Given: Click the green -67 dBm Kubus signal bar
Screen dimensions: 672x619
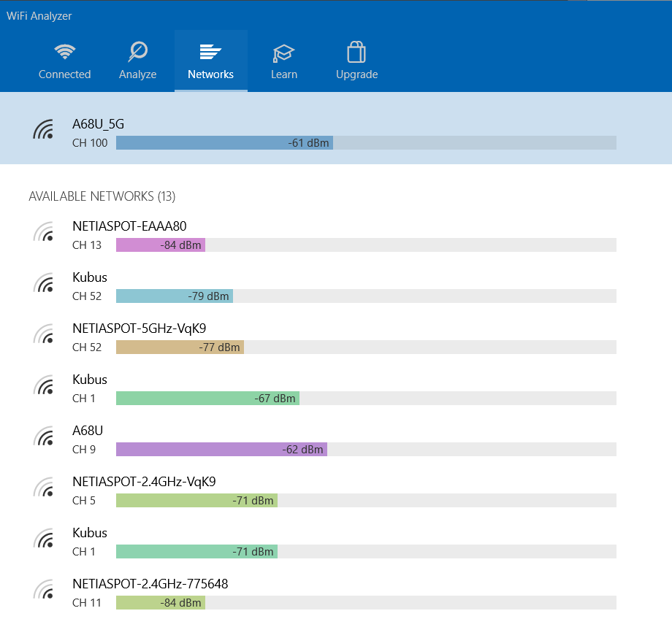Looking at the screenshot, I should point(207,399).
